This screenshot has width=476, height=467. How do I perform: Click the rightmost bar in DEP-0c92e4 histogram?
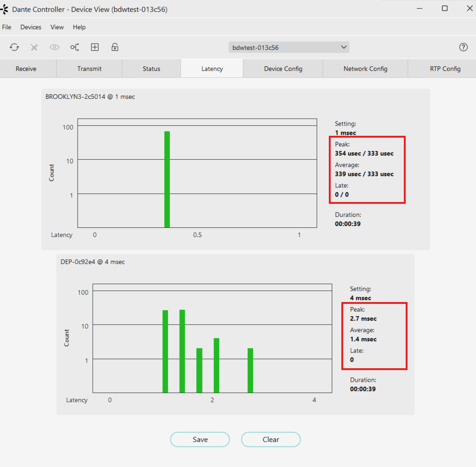[x=250, y=370]
